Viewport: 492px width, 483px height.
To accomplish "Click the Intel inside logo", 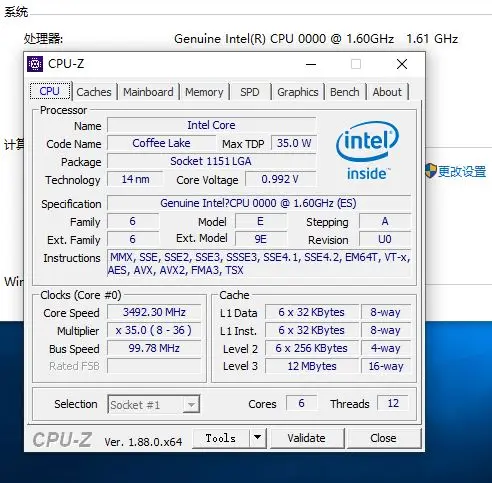I will coord(367,151).
